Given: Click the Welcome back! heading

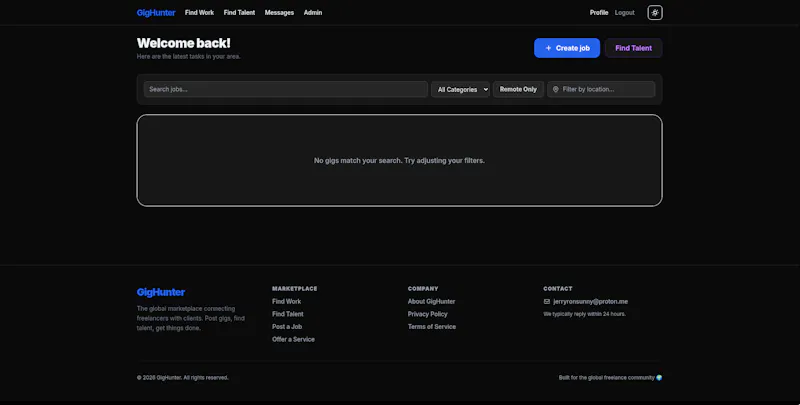Looking at the screenshot, I should [x=184, y=43].
